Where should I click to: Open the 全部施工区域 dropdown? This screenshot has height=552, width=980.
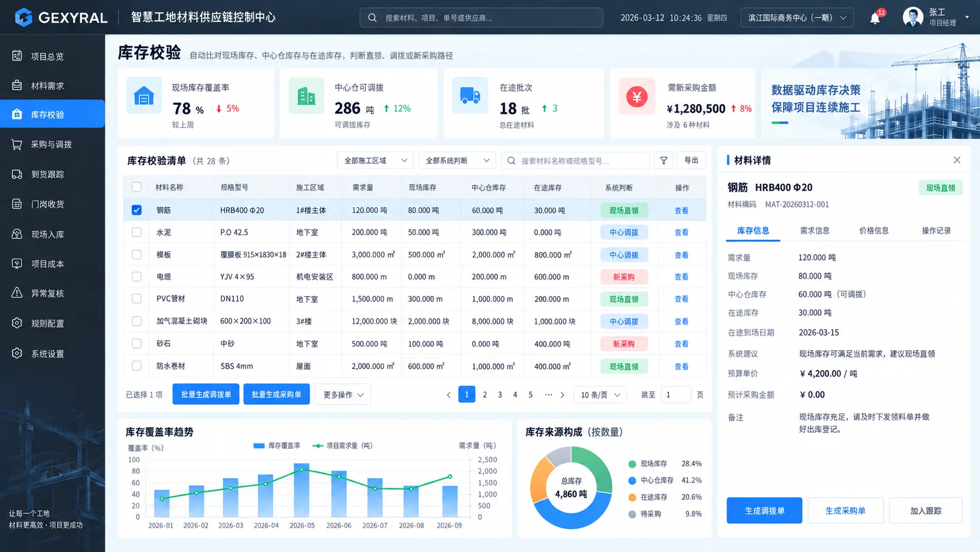pyautogui.click(x=375, y=160)
